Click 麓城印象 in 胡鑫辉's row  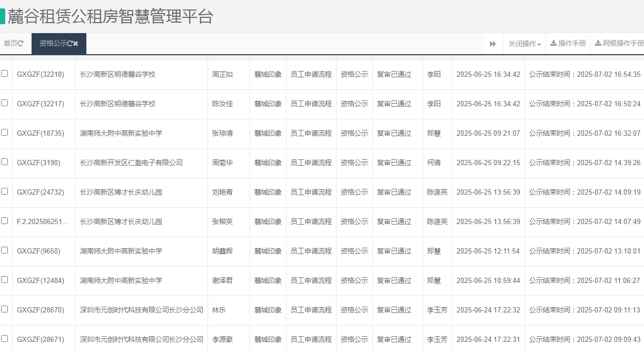point(267,251)
